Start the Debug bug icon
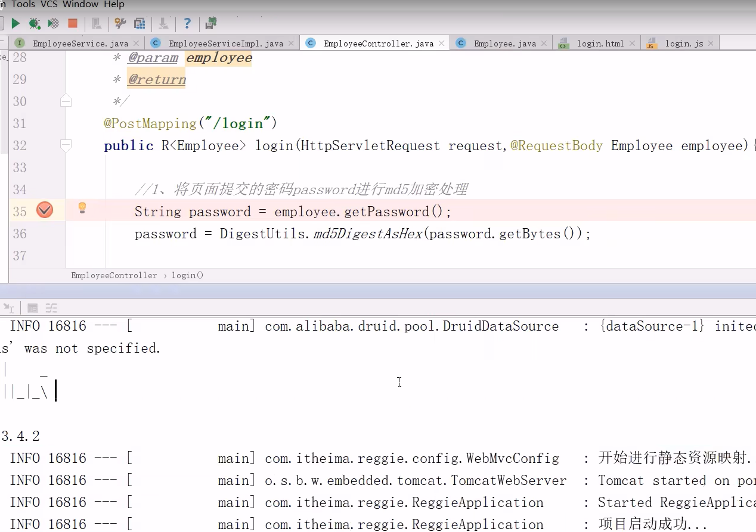The height and width of the screenshot is (532, 756). (x=35, y=23)
